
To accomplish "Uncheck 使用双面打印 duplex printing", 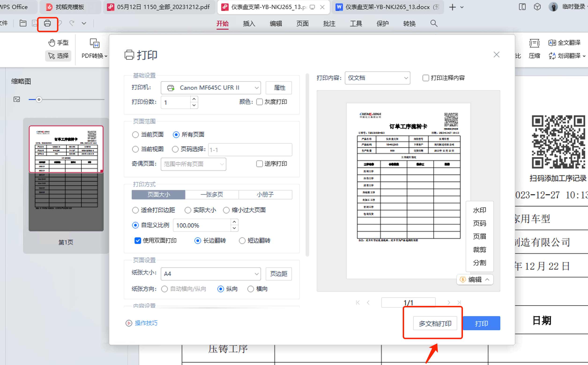I will coord(138,240).
